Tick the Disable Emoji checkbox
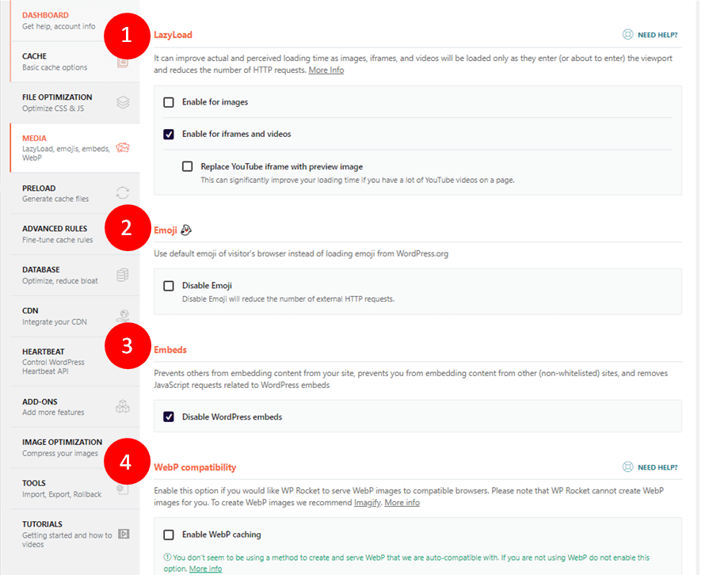 click(169, 286)
